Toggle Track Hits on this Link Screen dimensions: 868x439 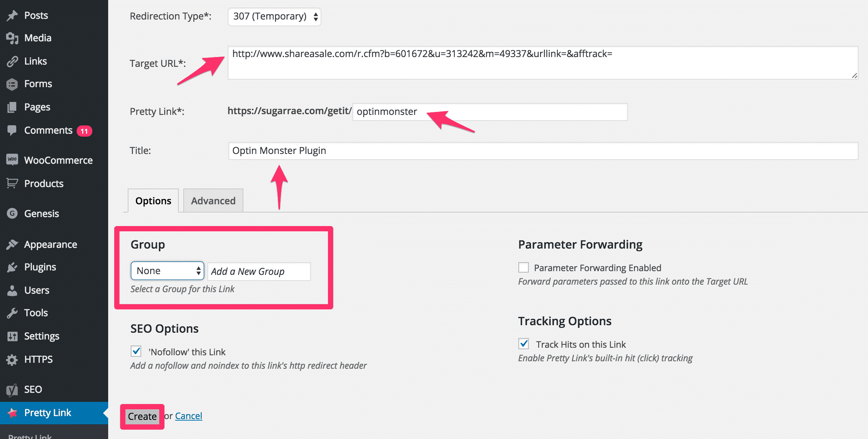(x=524, y=344)
